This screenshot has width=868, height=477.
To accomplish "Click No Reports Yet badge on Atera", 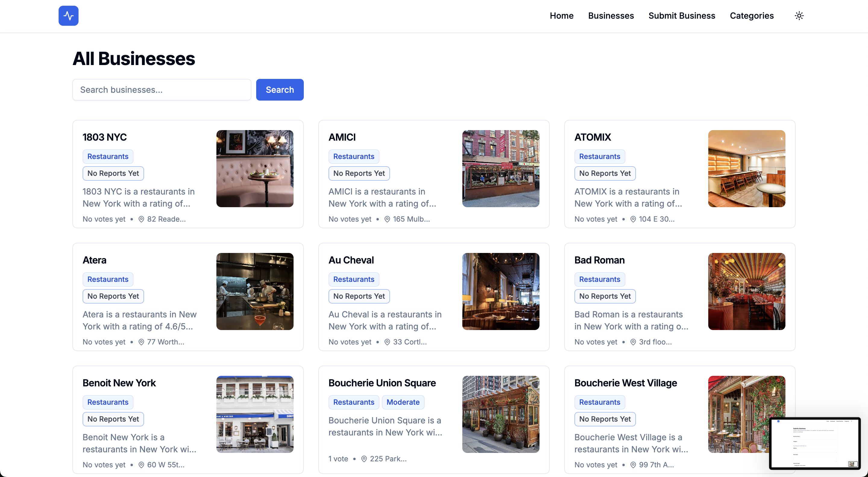I will click(x=113, y=296).
